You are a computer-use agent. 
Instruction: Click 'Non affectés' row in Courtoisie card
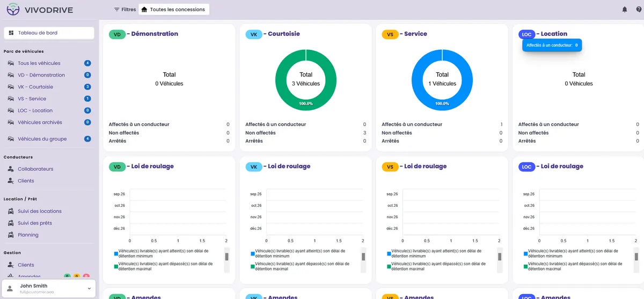pos(306,133)
